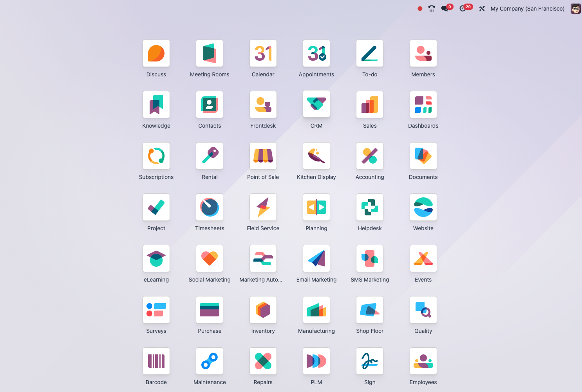Image resolution: width=582 pixels, height=392 pixels.
Task: Open the Employees app
Action: 423,361
